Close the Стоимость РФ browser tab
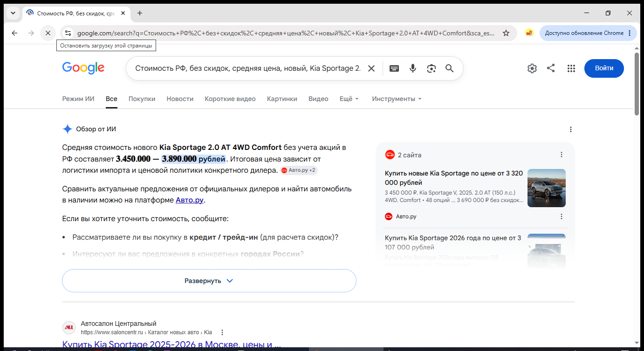The image size is (644, 351). [123, 13]
